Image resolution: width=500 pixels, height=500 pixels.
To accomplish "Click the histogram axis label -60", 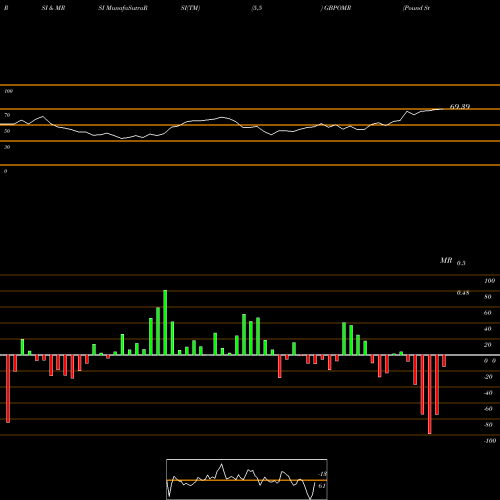I will click(488, 409).
